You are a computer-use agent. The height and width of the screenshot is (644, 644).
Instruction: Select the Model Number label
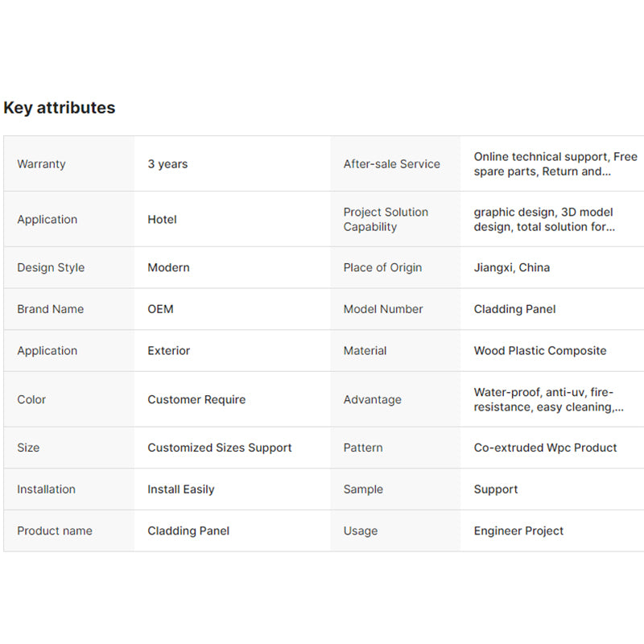pyautogui.click(x=383, y=309)
